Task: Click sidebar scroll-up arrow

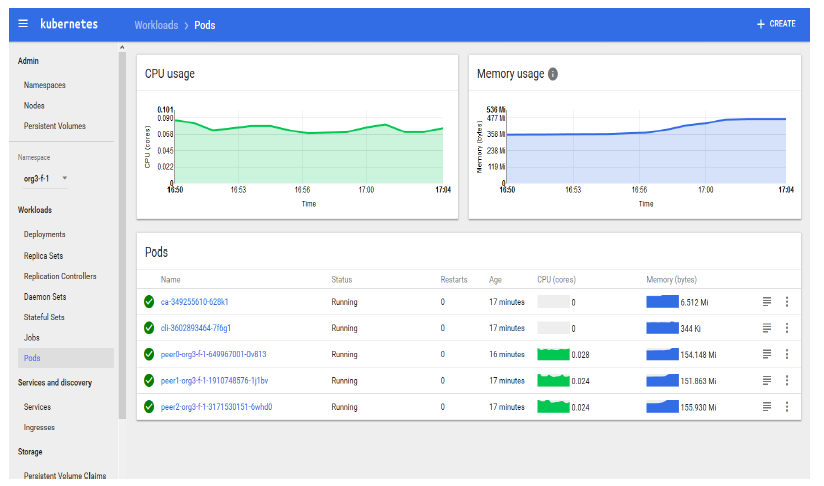Action: pyautogui.click(x=122, y=47)
